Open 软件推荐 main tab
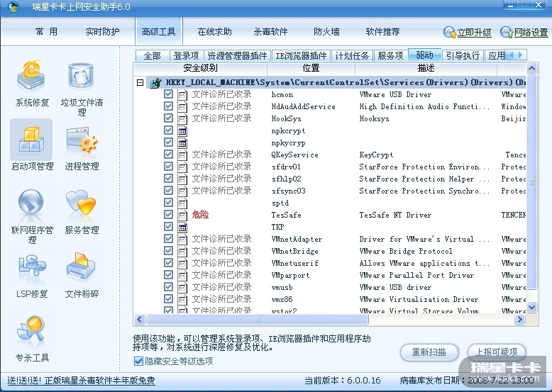The height and width of the screenshot is (392, 552). pyautogui.click(x=382, y=32)
